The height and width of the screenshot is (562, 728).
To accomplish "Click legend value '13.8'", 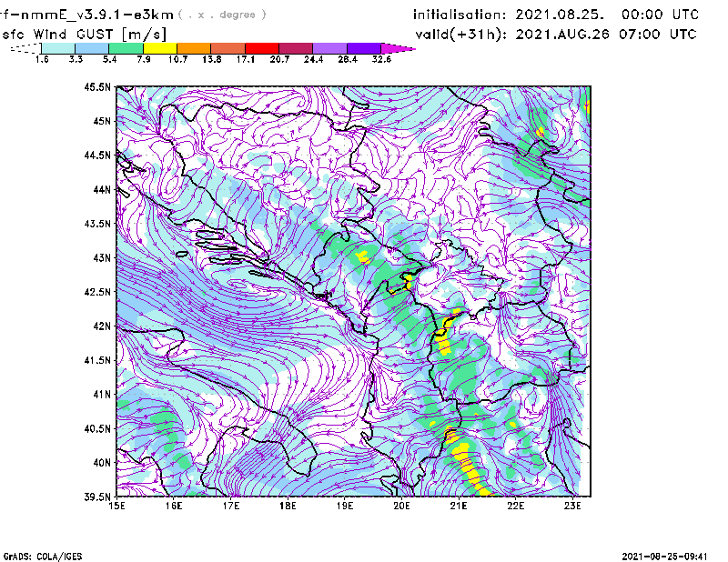I will tap(212, 59).
